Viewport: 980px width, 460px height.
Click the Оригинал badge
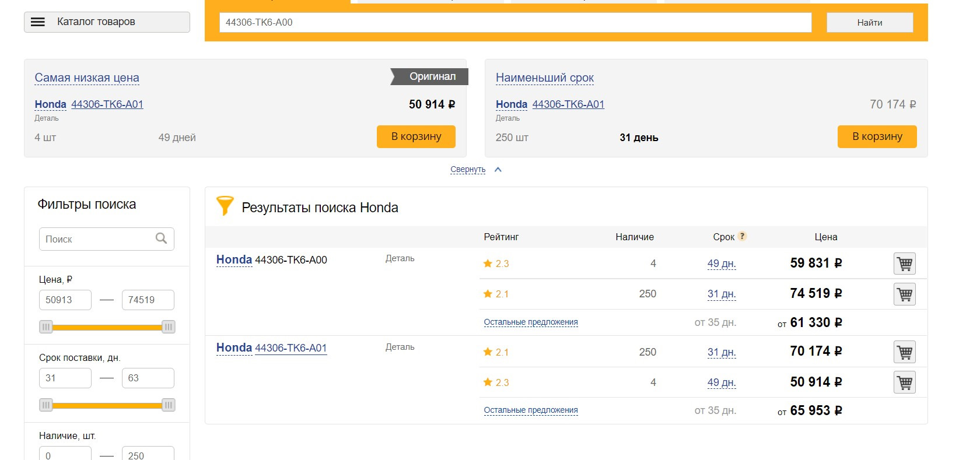(429, 76)
